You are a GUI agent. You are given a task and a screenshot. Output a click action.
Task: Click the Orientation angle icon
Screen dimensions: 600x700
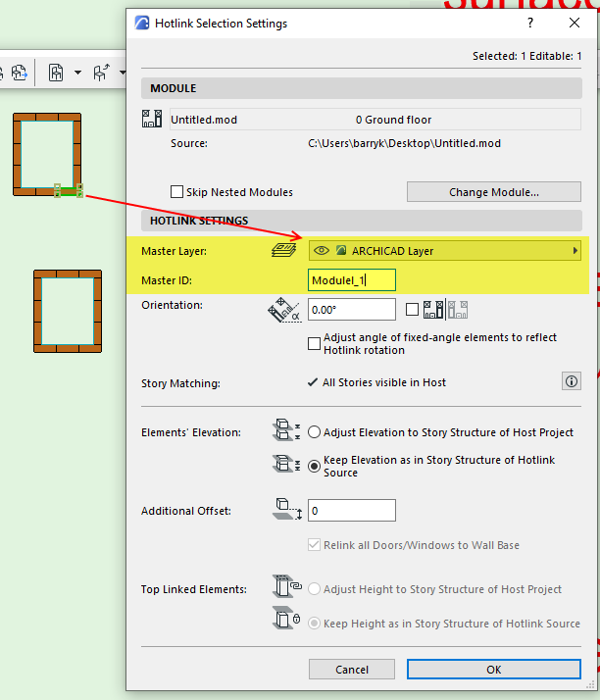click(x=283, y=310)
